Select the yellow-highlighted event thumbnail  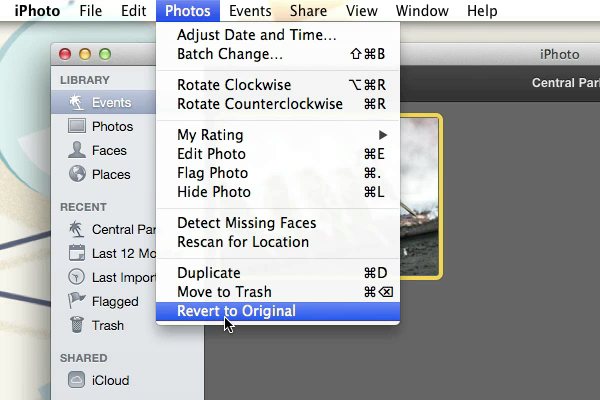(x=420, y=196)
